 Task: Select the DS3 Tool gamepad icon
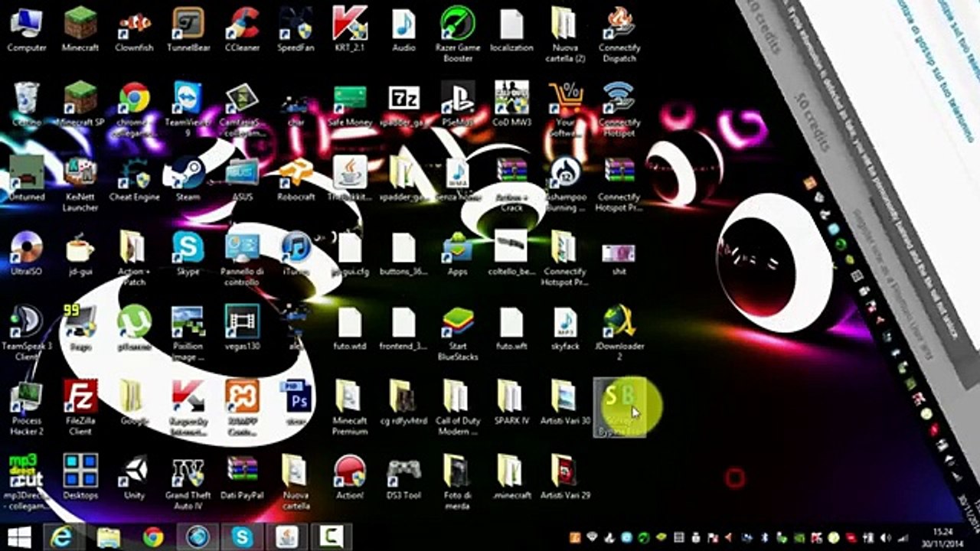pyautogui.click(x=403, y=478)
